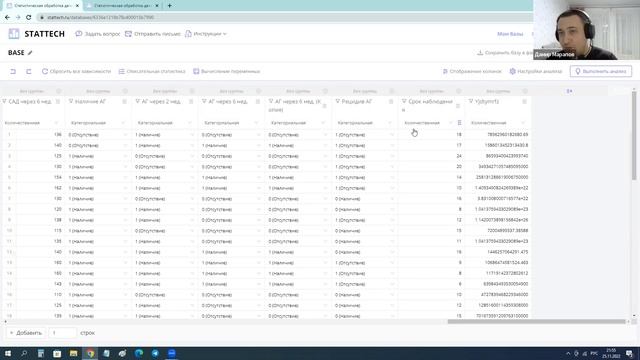The image size is (640, 360).
Task: Open 'Мои базы' navigation link
Action: tap(510, 34)
